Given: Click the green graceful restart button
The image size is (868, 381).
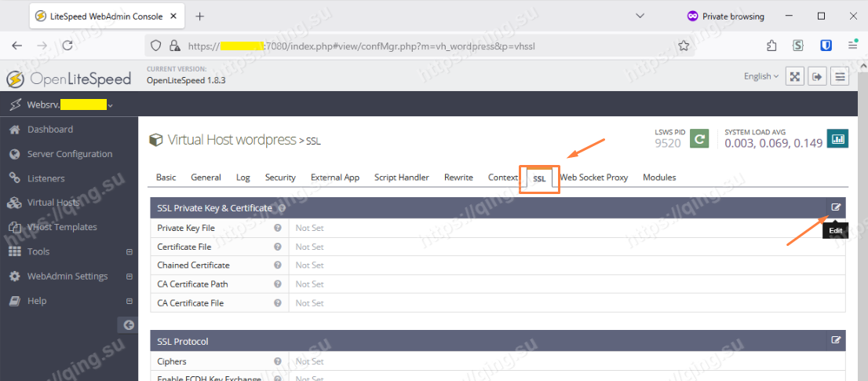Looking at the screenshot, I should (700, 139).
